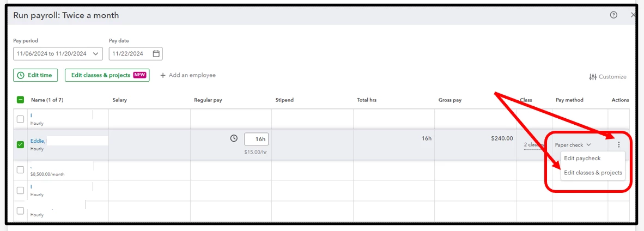Viewport: 644px width, 231px height.
Task: Expand the Pay period date range dropdown
Action: (x=58, y=54)
